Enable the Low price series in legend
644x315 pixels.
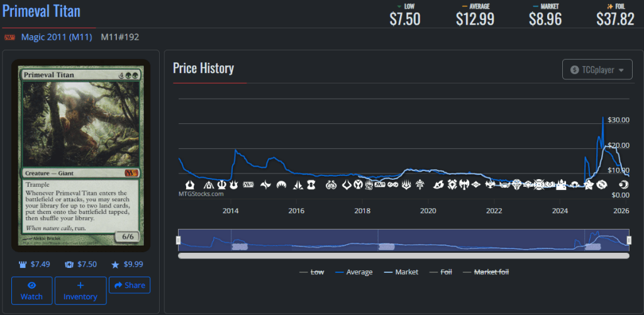click(x=313, y=272)
